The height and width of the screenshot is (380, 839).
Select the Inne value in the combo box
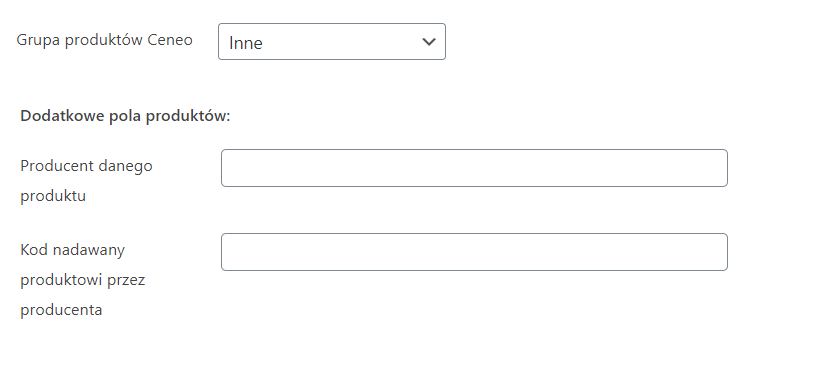(x=246, y=43)
